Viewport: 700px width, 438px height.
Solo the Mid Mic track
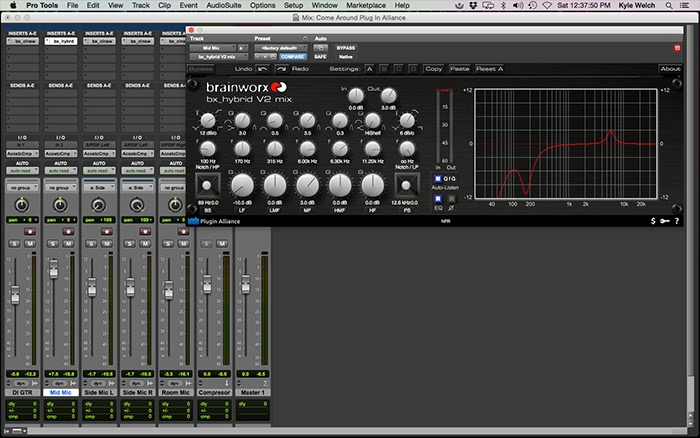click(53, 243)
